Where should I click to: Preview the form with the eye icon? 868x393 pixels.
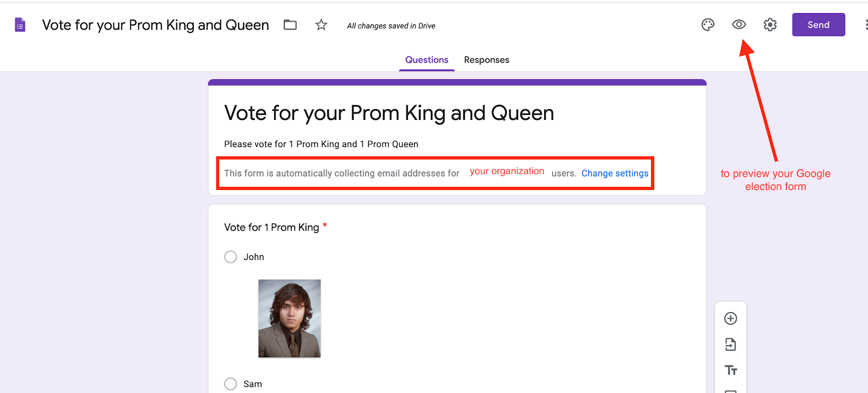[739, 25]
